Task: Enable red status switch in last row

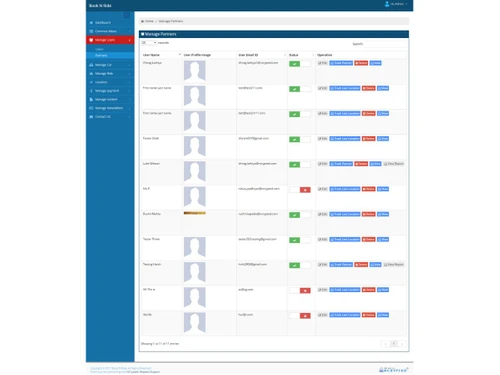Action: [300, 316]
